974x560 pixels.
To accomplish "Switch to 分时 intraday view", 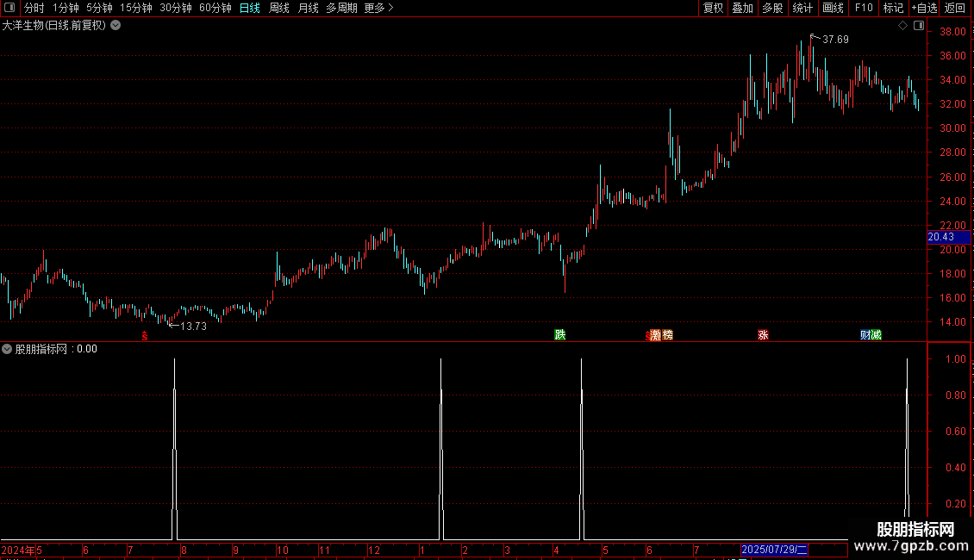I will tap(34, 8).
